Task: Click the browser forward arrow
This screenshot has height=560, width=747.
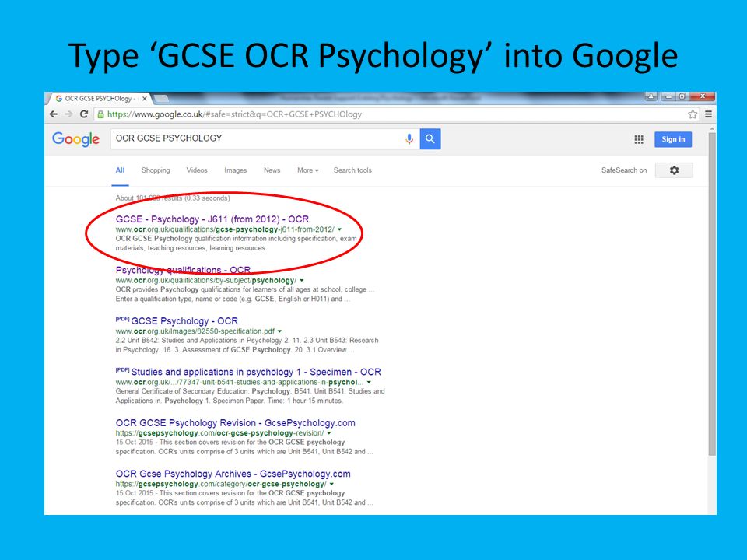Action: click(68, 114)
